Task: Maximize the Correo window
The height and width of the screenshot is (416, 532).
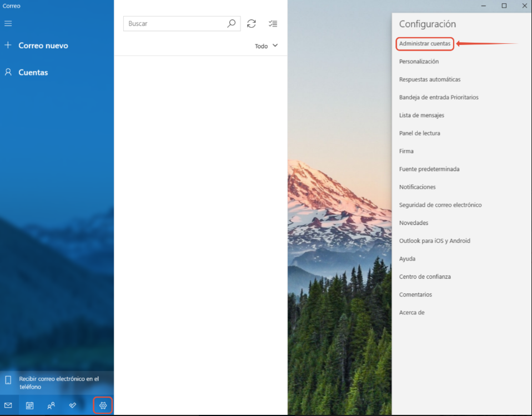Action: (x=504, y=6)
